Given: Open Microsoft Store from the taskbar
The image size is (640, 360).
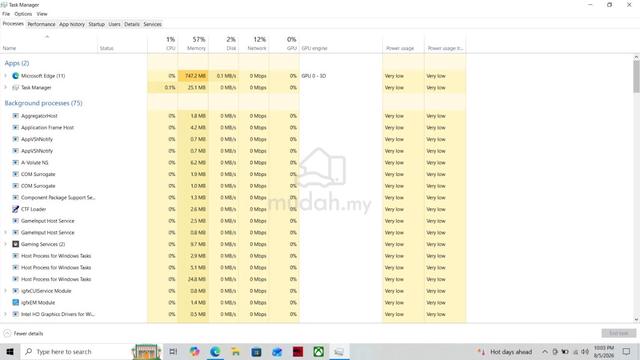Looking at the screenshot, I should point(256,351).
